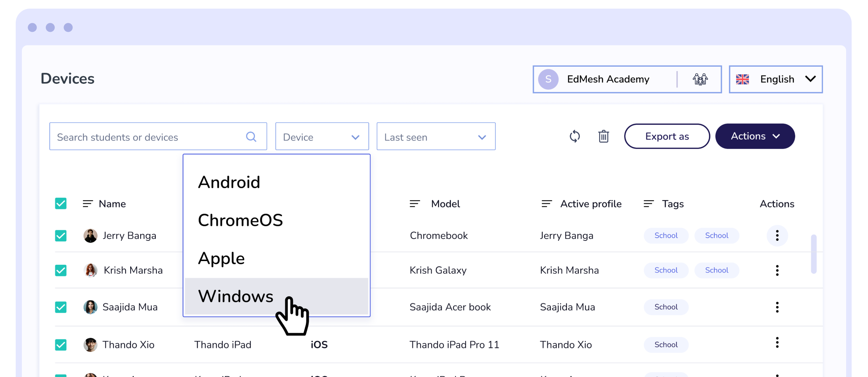Image resolution: width=868 pixels, height=377 pixels.
Task: Click the table's vertical scrollbar
Action: coord(814,254)
